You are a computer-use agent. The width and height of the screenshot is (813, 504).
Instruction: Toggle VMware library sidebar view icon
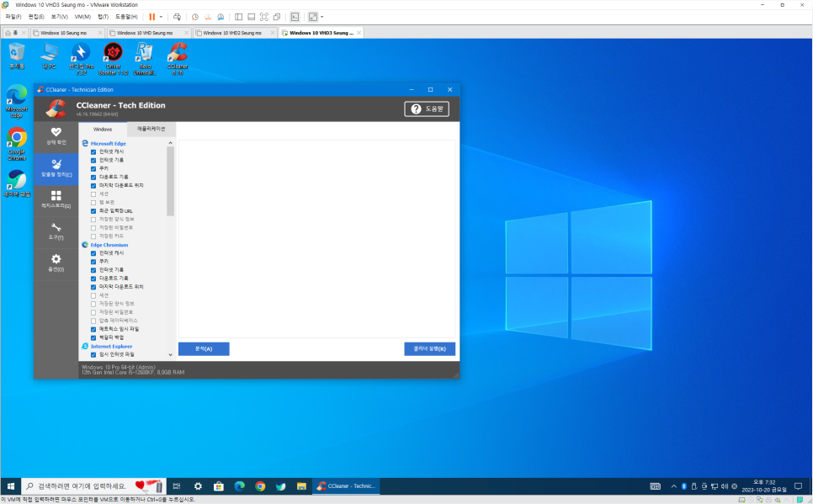coord(238,17)
